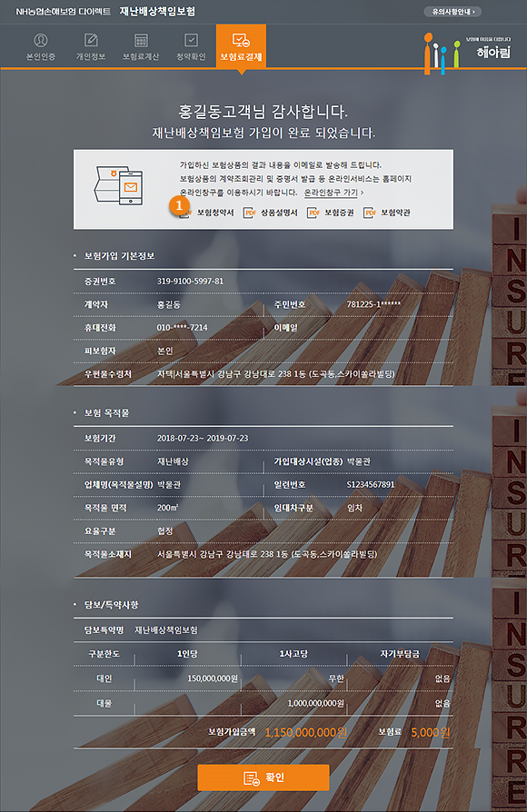Click the 보험증권 text label

tap(340, 213)
